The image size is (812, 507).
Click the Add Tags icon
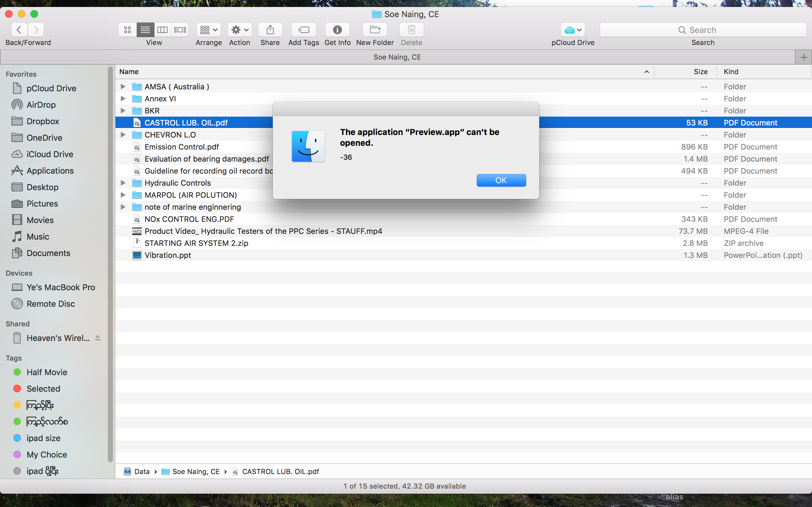[x=303, y=30]
